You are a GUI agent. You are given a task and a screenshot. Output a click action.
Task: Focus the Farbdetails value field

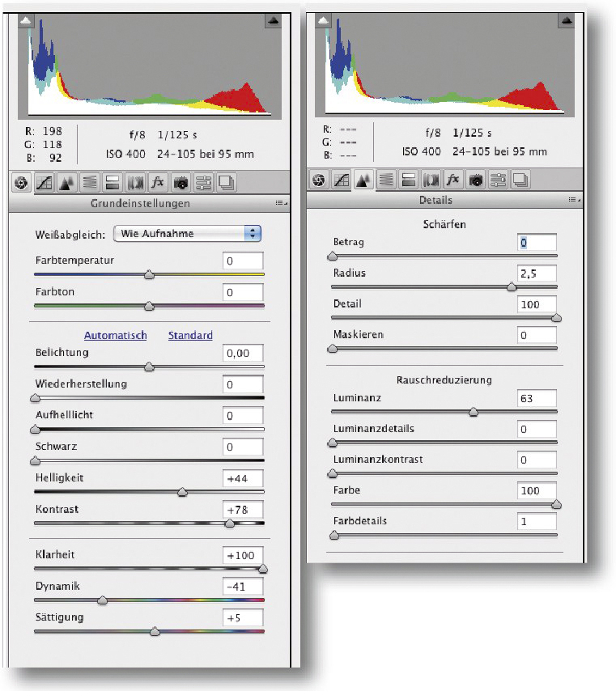(537, 521)
